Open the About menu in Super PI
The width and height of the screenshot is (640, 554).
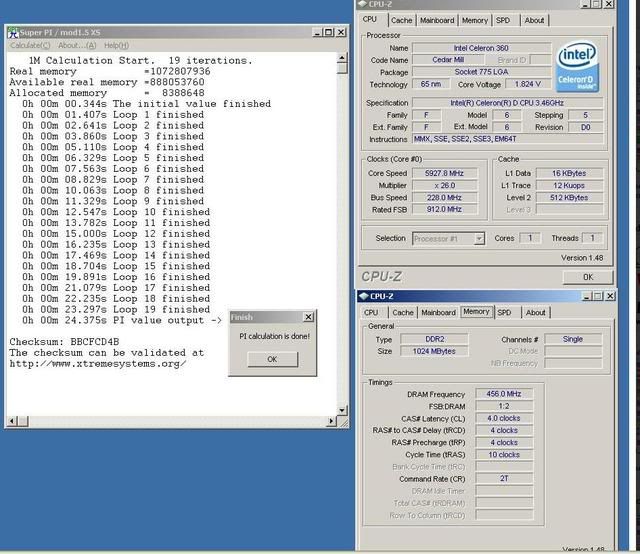coord(77,45)
